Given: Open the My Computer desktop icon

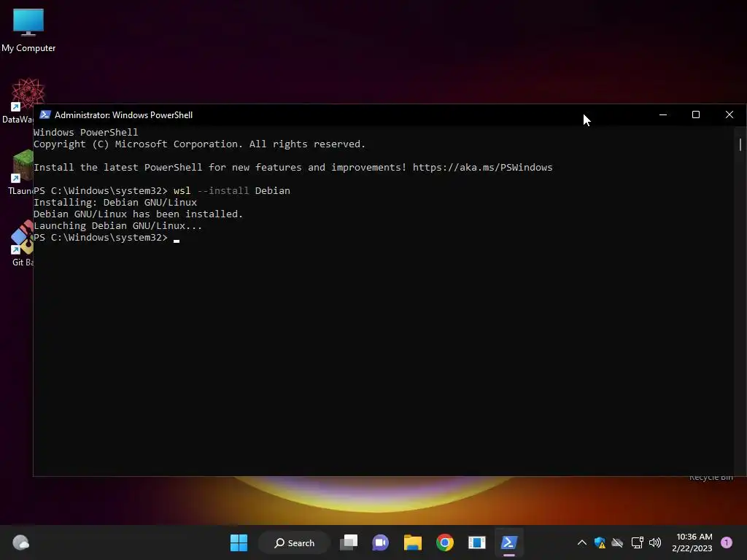Looking at the screenshot, I should (28, 29).
